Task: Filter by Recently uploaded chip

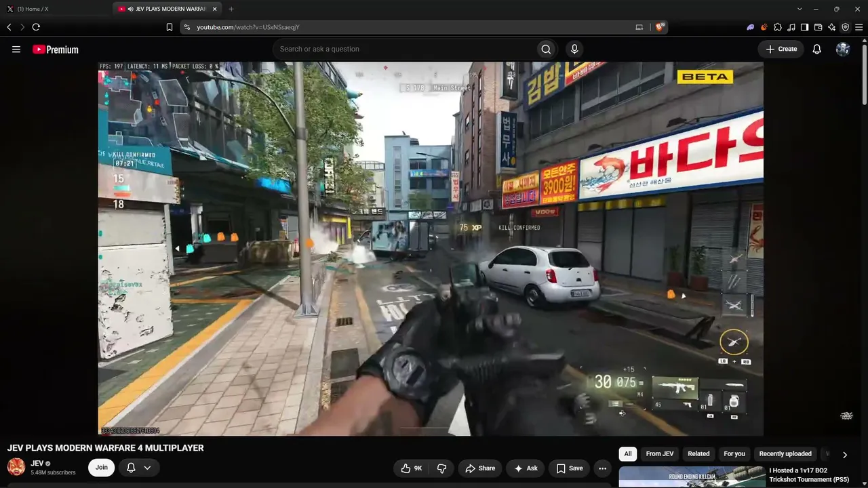Action: [785, 454]
